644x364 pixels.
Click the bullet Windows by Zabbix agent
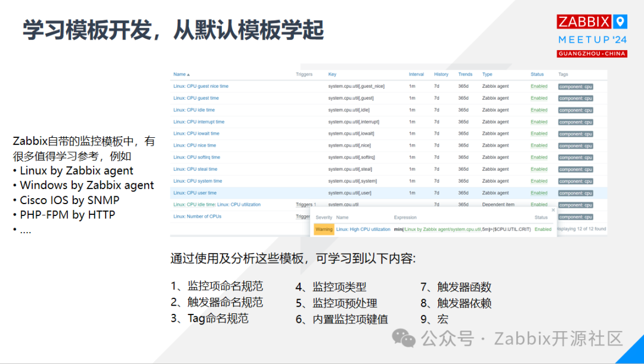click(x=86, y=186)
